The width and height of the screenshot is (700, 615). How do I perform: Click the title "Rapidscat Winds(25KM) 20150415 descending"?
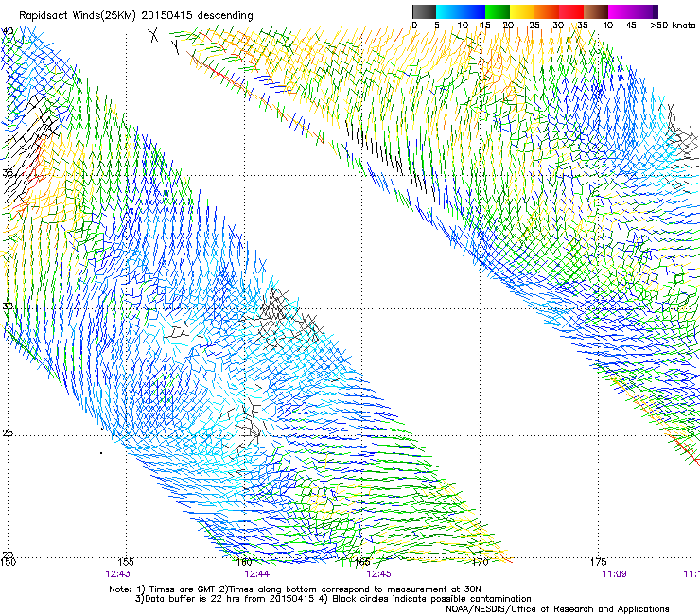(135, 15)
